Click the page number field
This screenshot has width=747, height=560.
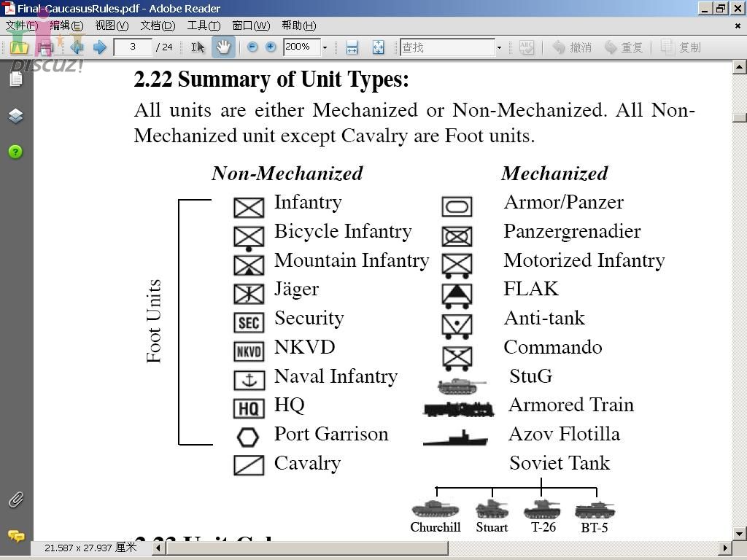[133, 47]
